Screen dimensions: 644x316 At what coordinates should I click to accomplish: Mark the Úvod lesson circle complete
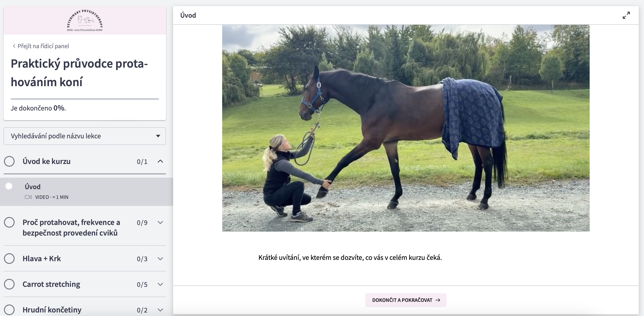[x=9, y=186]
